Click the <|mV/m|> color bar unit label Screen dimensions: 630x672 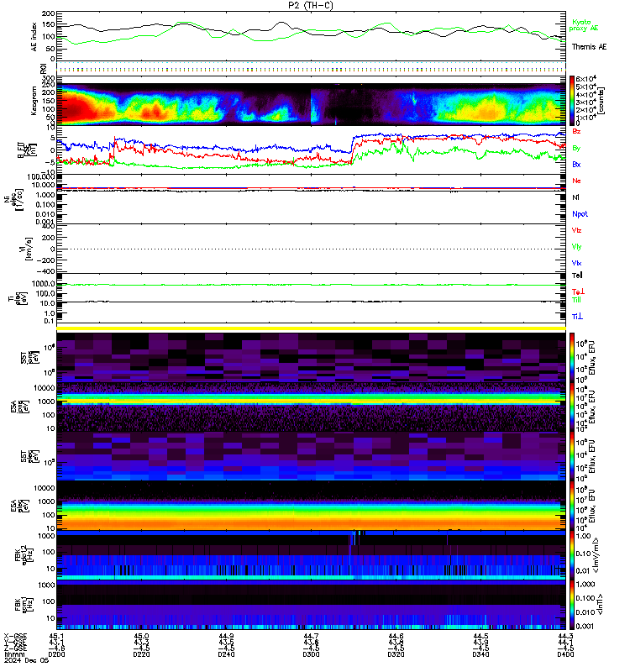coord(596,555)
